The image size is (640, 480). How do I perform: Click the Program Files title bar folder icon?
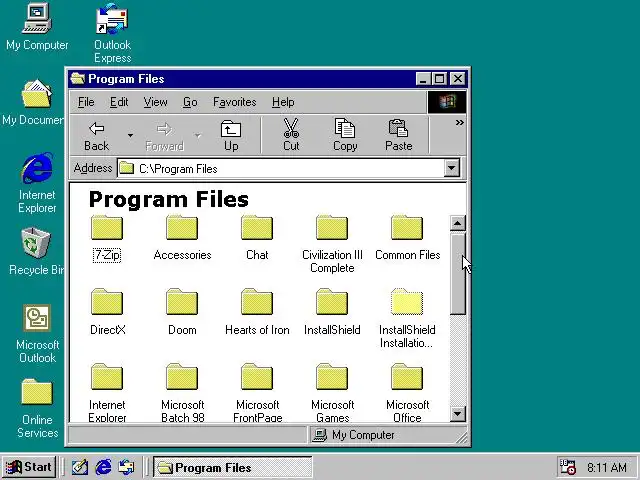pos(77,78)
